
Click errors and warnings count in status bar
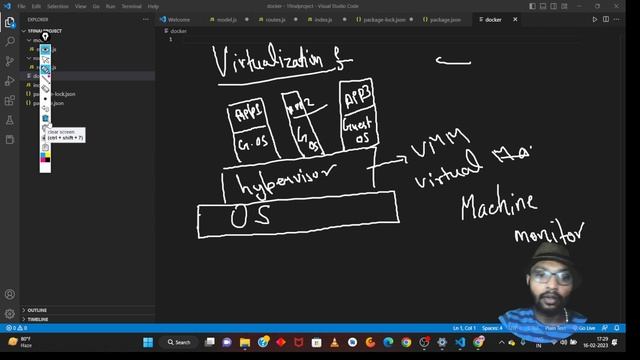16,328
